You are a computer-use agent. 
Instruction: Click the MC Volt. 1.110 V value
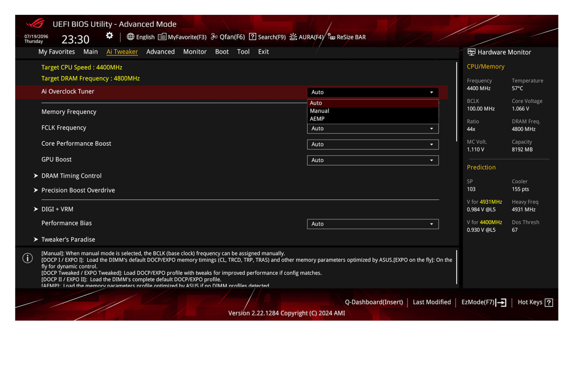pos(475,149)
